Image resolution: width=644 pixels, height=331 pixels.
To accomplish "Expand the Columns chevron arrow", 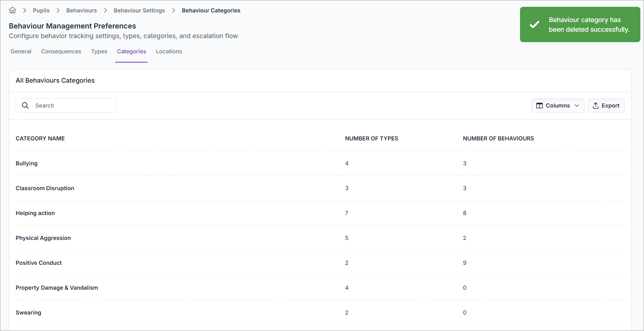I will pyautogui.click(x=577, y=106).
